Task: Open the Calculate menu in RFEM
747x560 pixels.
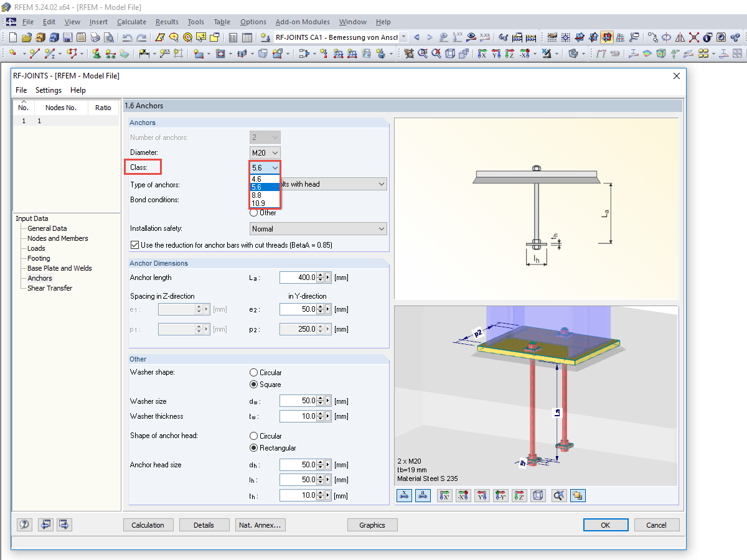Action: [x=131, y=22]
